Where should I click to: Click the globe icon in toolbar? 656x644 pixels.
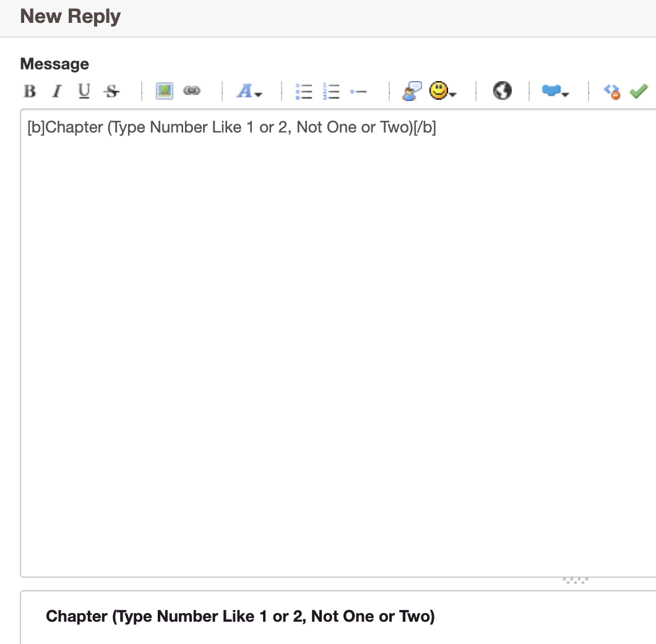point(502,91)
